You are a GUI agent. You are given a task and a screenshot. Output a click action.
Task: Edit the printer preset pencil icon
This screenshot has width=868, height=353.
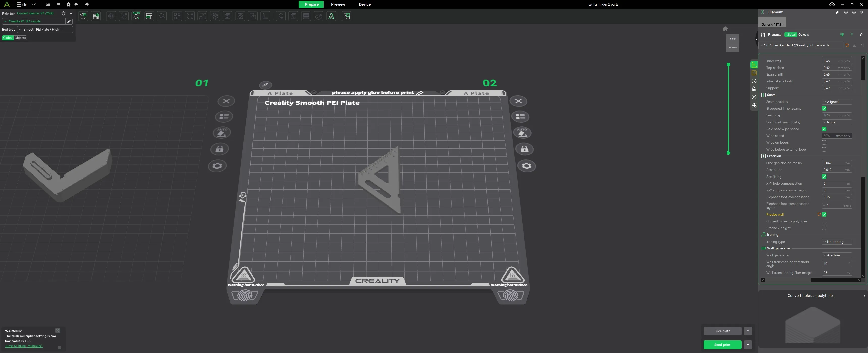[x=69, y=21]
